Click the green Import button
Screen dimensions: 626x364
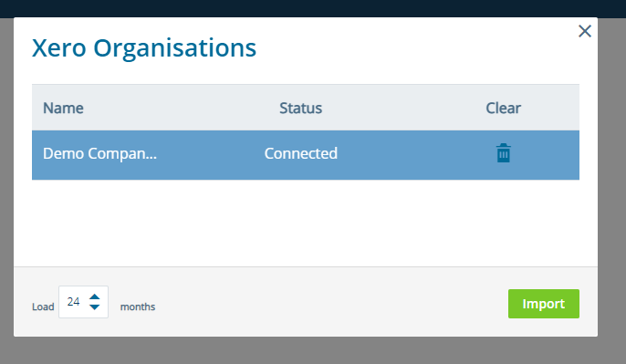(543, 304)
